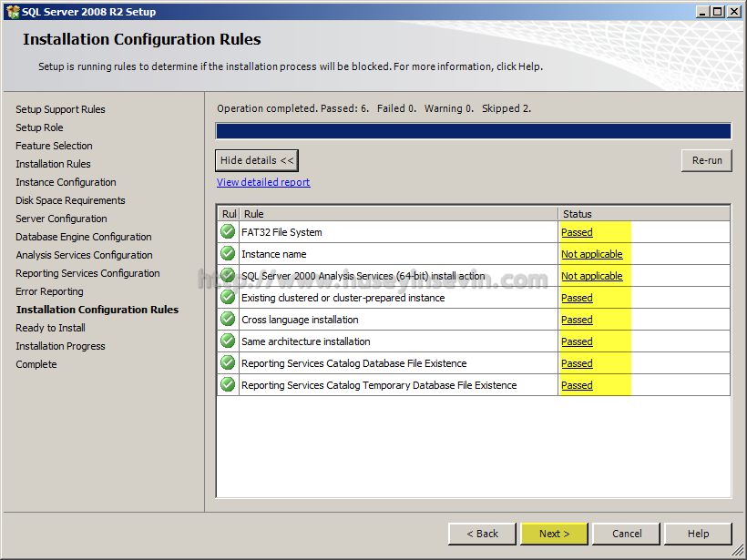This screenshot has height=560, width=747.
Task: Click check icon for Cross language installation
Action: (x=228, y=320)
